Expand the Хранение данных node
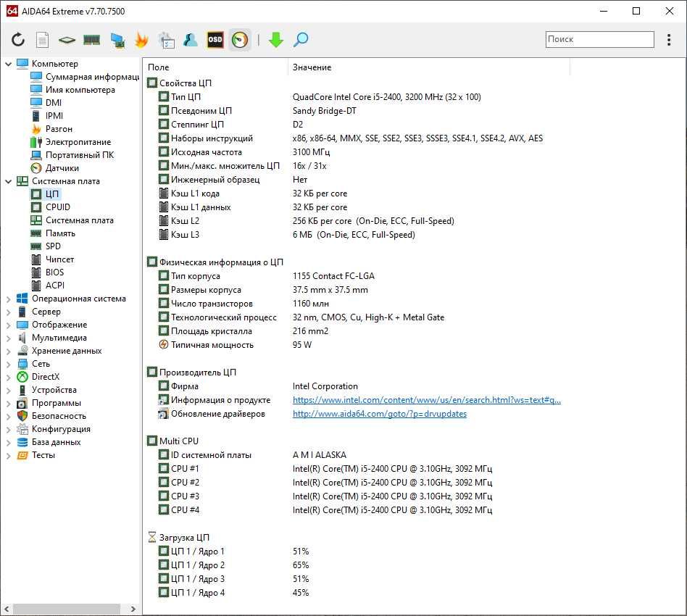 (8, 351)
